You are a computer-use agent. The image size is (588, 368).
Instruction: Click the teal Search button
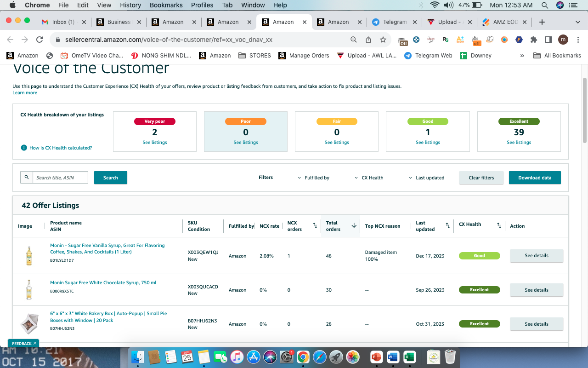(x=111, y=178)
